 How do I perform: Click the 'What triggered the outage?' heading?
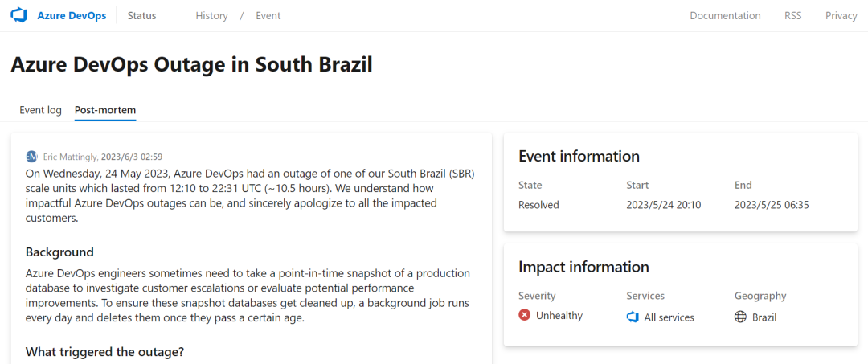tap(104, 351)
